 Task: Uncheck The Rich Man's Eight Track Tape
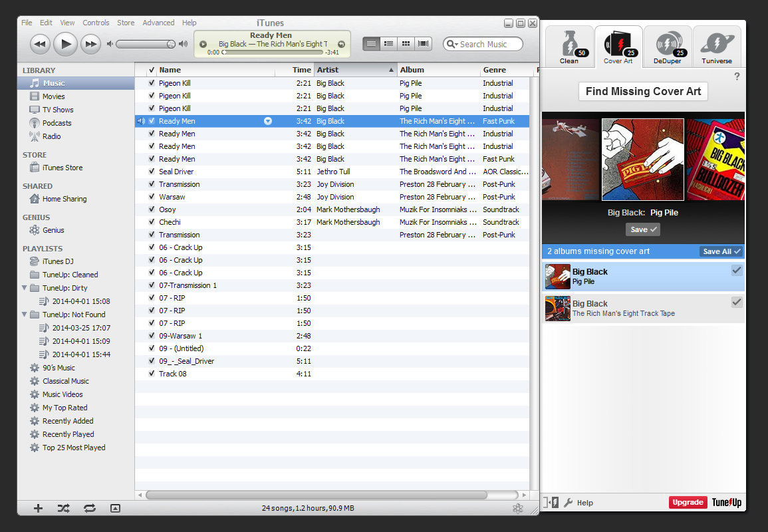coord(737,303)
